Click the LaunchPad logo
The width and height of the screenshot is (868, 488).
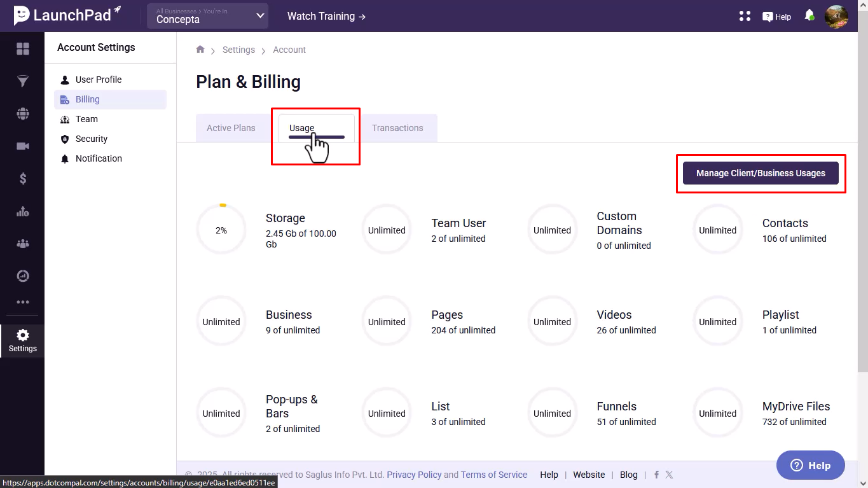tap(67, 15)
